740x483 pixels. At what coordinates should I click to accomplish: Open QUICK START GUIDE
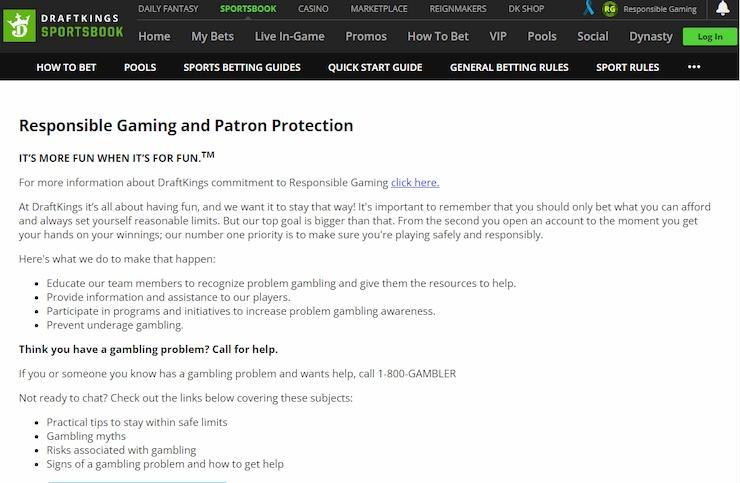click(x=375, y=68)
